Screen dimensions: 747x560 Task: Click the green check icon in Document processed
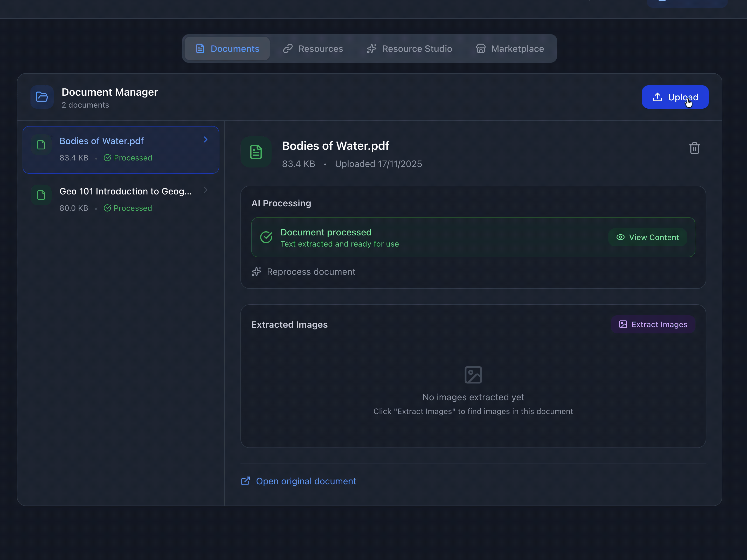[x=266, y=237]
